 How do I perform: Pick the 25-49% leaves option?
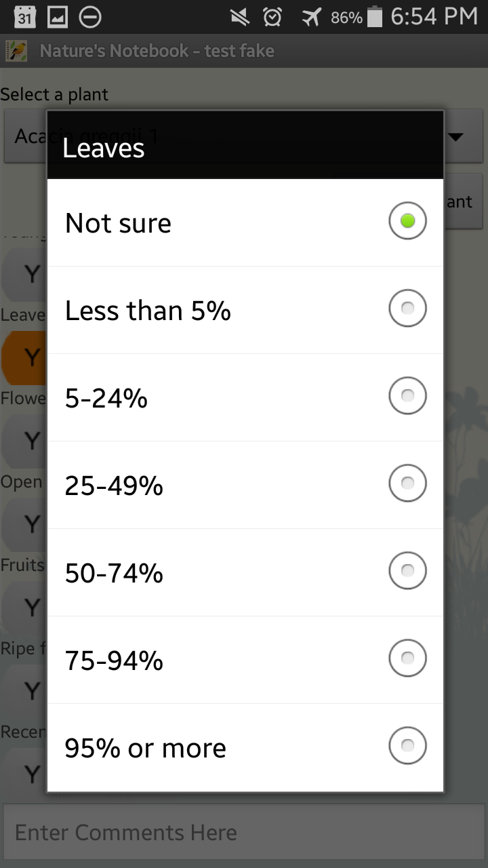click(x=407, y=484)
